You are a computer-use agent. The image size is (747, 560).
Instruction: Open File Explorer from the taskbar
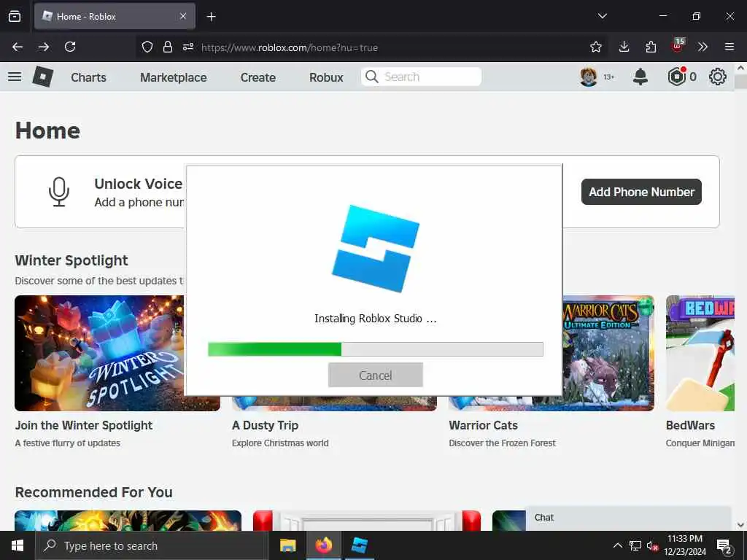(x=287, y=545)
